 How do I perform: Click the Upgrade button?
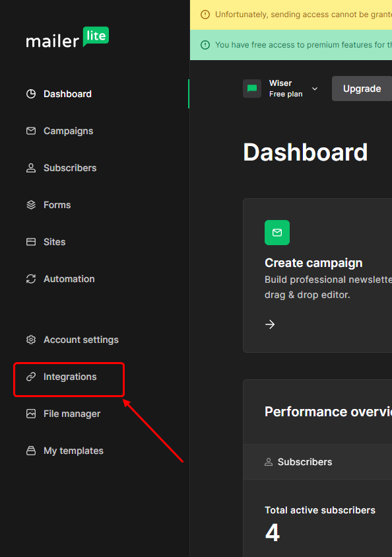coord(362,89)
